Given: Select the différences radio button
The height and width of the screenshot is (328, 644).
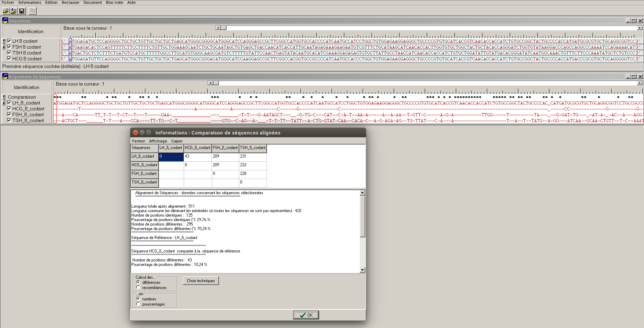Looking at the screenshot, I should (x=138, y=282).
